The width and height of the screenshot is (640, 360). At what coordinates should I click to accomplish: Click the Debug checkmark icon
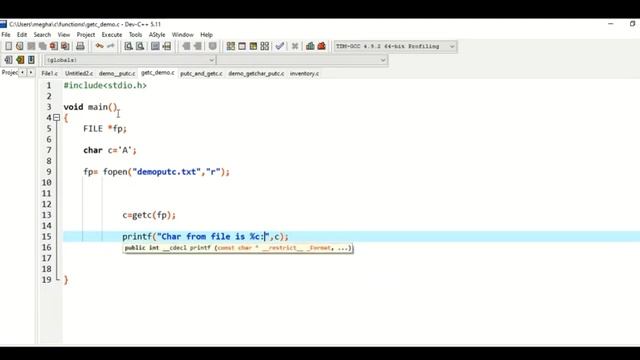[280, 46]
